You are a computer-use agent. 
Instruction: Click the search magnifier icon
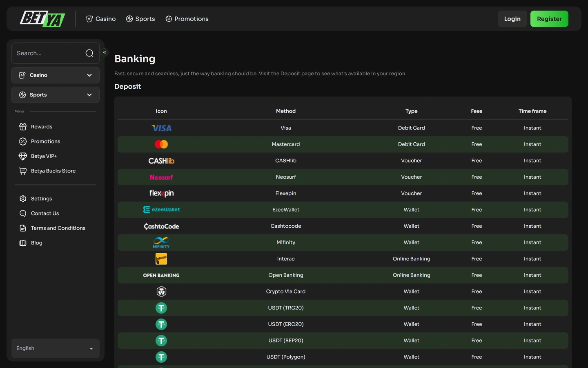pos(89,53)
